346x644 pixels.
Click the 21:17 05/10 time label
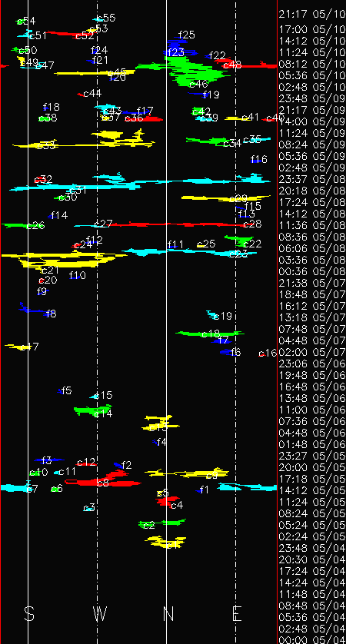coord(312,15)
